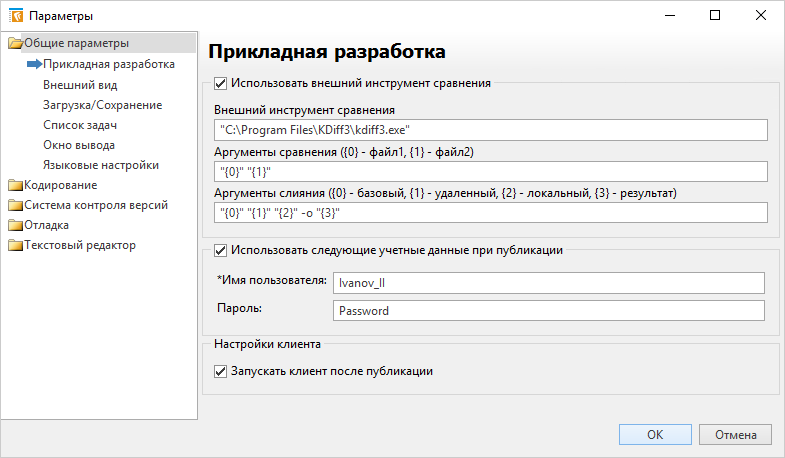Click the external compare tool path field
Viewport: 785px width, 458px height.
coord(490,130)
